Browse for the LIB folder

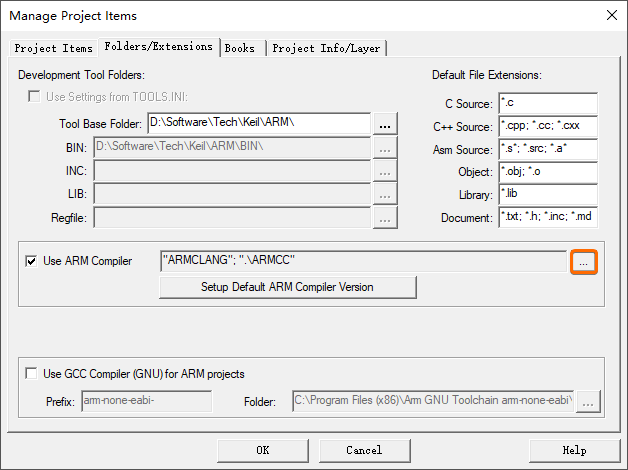point(385,194)
